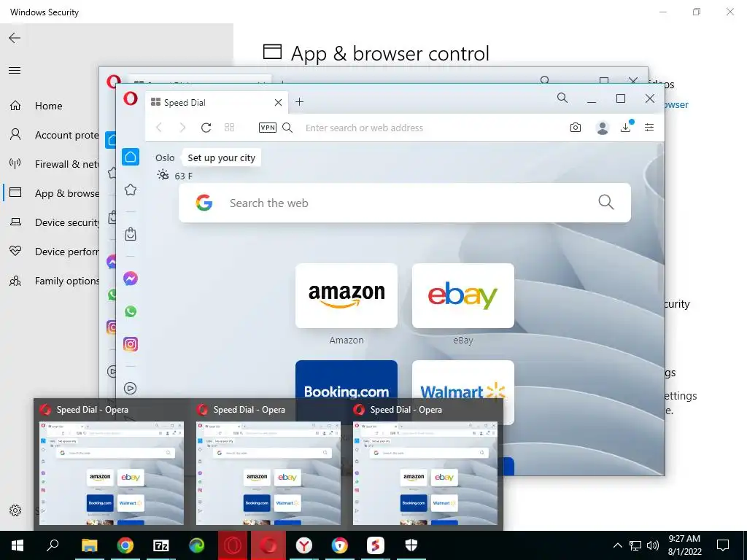Go back using Opera's back arrow
The height and width of the screenshot is (560, 747).
coord(159,128)
